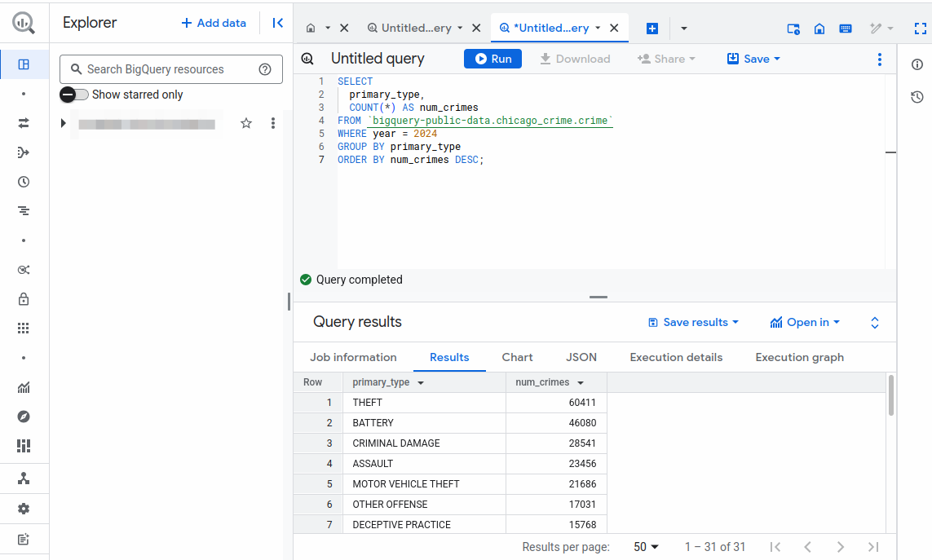Open release notes icon at sidebar bottom
Viewport: 932px width, 560px height.
(24, 540)
